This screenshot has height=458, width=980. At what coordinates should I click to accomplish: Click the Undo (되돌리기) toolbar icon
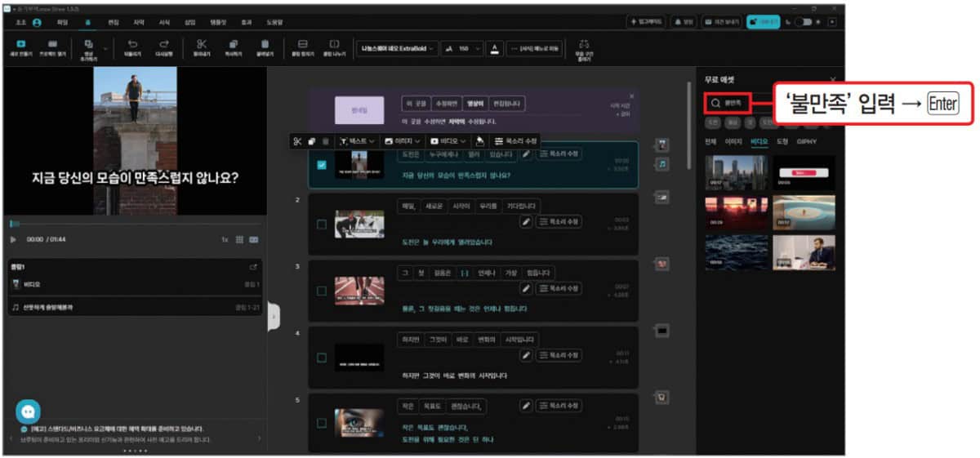[132, 44]
